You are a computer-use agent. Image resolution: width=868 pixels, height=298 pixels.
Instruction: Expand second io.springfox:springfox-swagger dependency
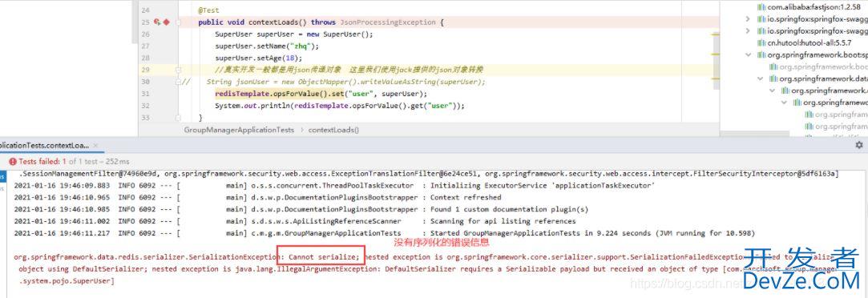tap(748, 31)
